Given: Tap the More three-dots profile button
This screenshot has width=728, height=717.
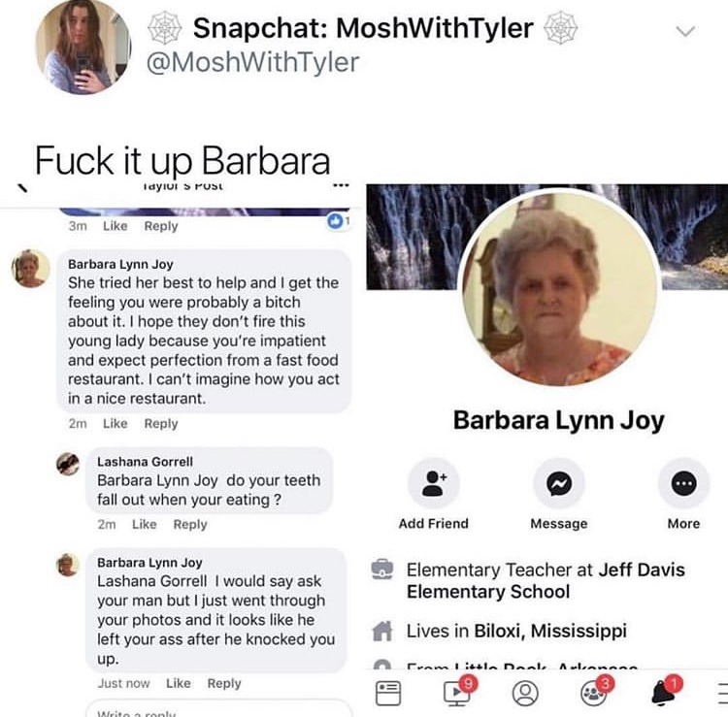Looking at the screenshot, I should coord(683,483).
